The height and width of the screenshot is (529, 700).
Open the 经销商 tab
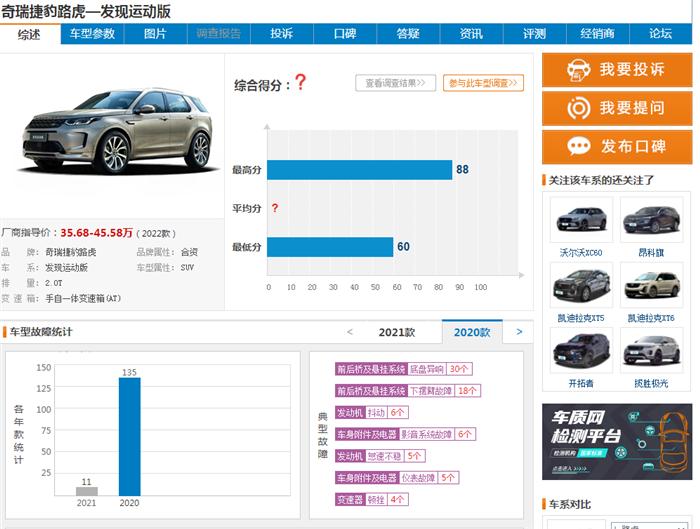[597, 34]
